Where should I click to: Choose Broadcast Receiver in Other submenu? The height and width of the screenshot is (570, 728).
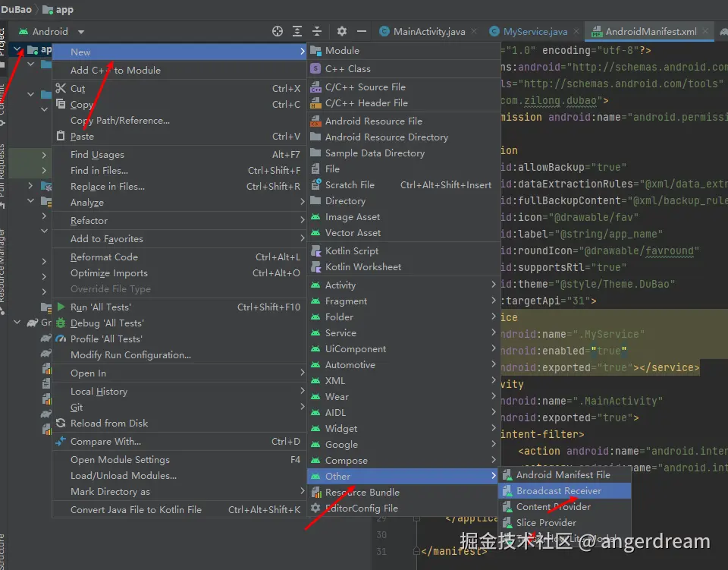click(x=564, y=490)
